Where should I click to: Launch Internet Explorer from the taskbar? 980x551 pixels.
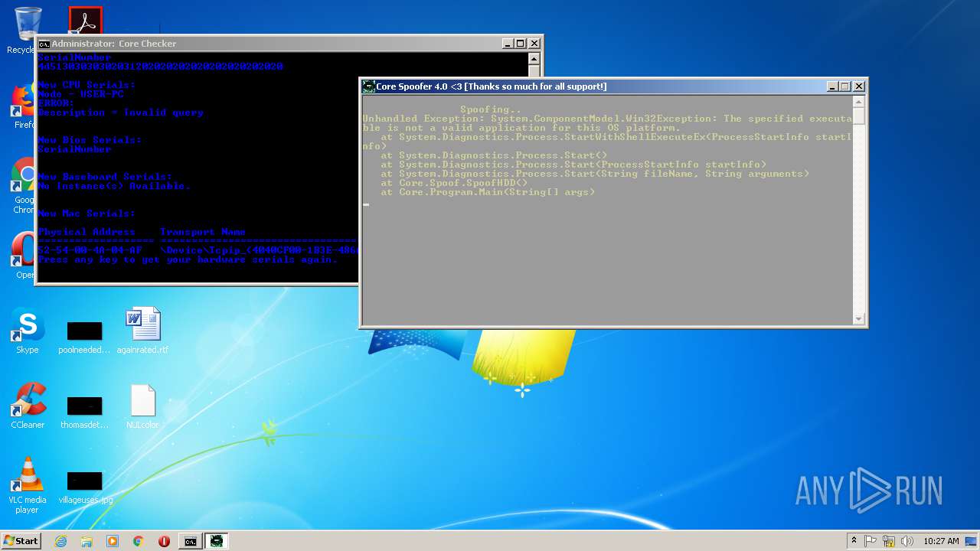pos(61,541)
